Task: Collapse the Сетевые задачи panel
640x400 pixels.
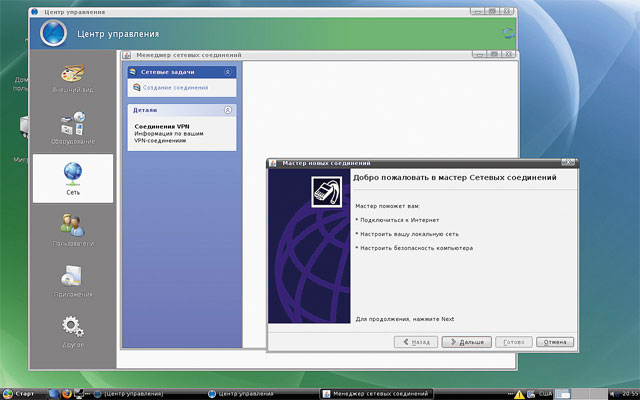Action: tap(228, 72)
